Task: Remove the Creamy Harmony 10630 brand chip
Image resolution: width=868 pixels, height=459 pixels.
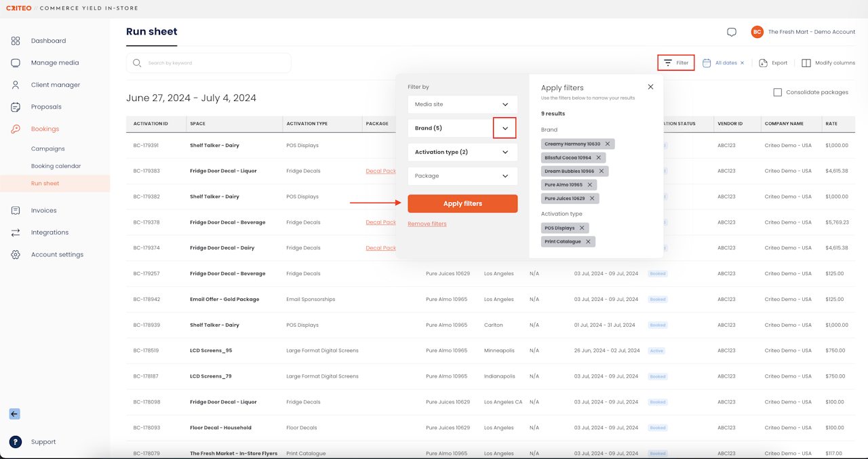Action: click(x=608, y=144)
